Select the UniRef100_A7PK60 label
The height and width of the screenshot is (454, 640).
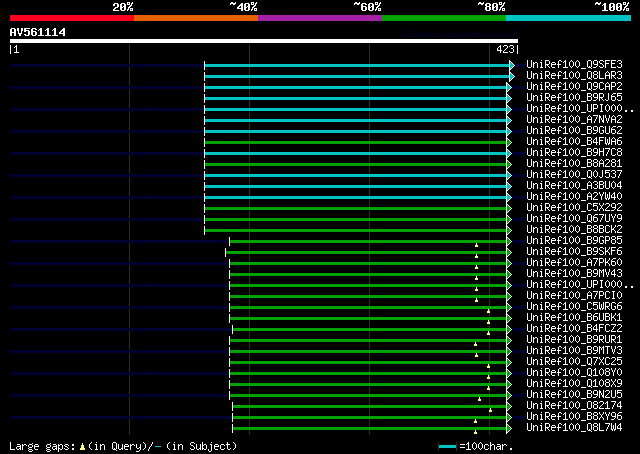tap(574, 263)
